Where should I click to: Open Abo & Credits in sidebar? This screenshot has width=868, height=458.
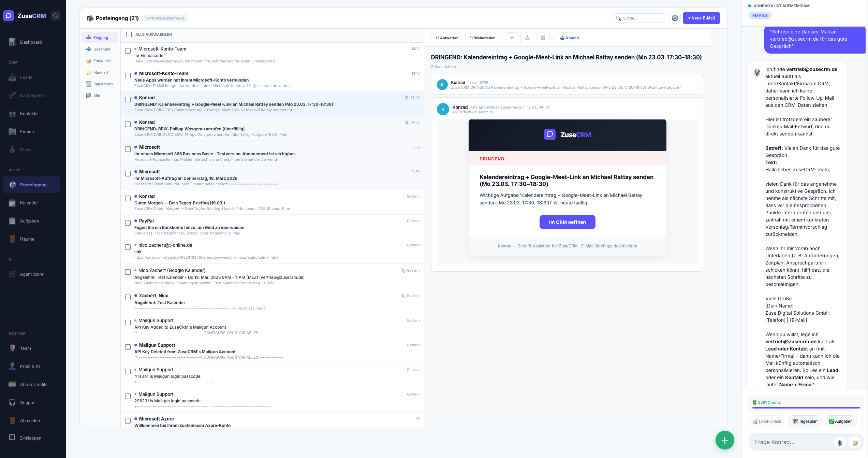tap(32, 384)
